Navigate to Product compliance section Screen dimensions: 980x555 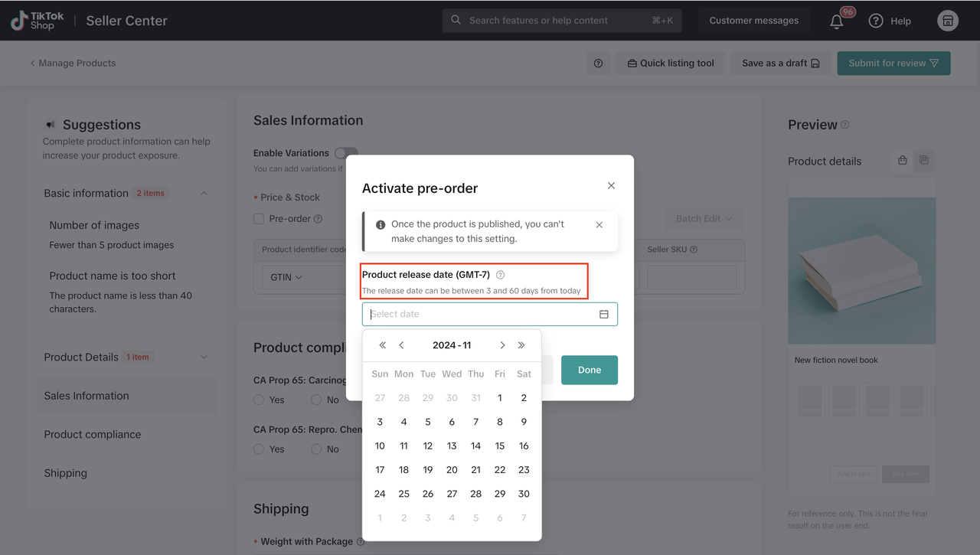point(93,435)
